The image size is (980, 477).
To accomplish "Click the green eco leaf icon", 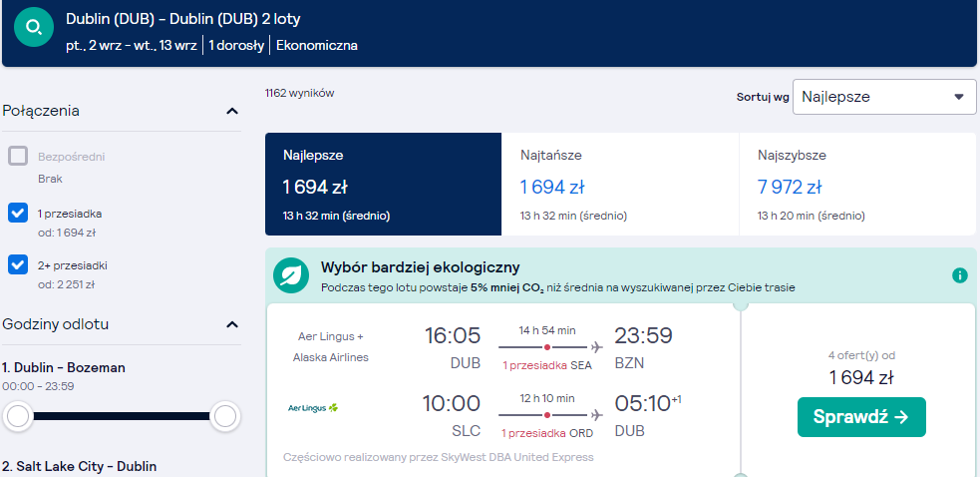I will [x=291, y=275].
